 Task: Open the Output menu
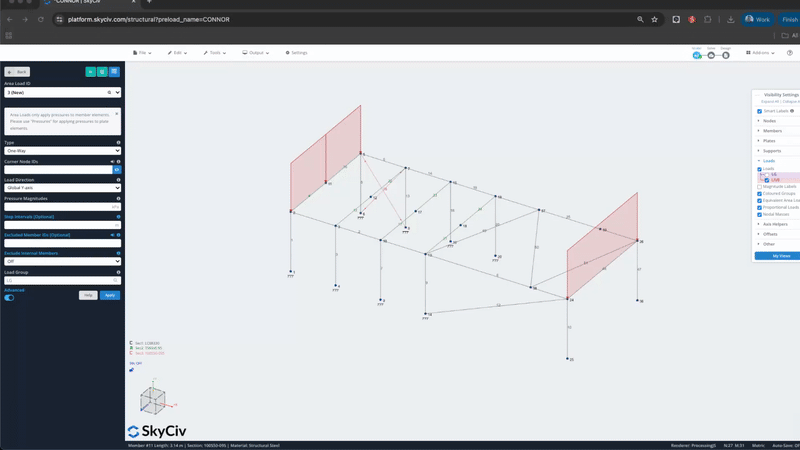point(256,53)
